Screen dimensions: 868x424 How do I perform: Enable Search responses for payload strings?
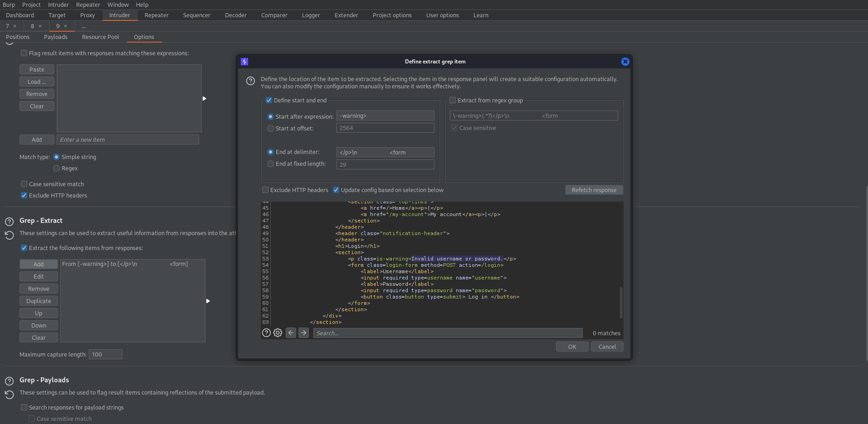pyautogui.click(x=24, y=407)
